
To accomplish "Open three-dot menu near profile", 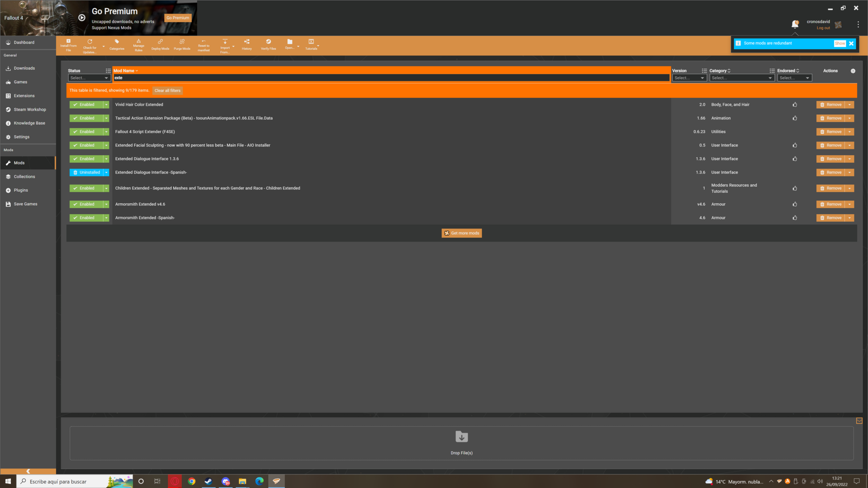I will click(858, 24).
